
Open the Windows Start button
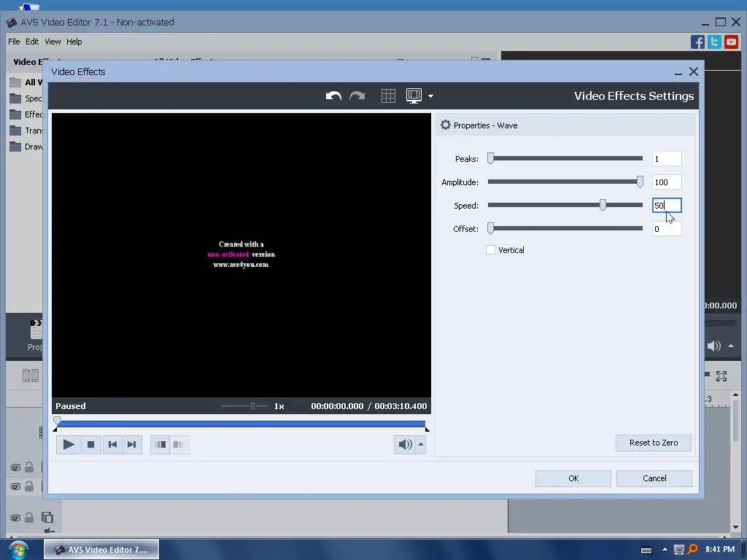[18, 550]
